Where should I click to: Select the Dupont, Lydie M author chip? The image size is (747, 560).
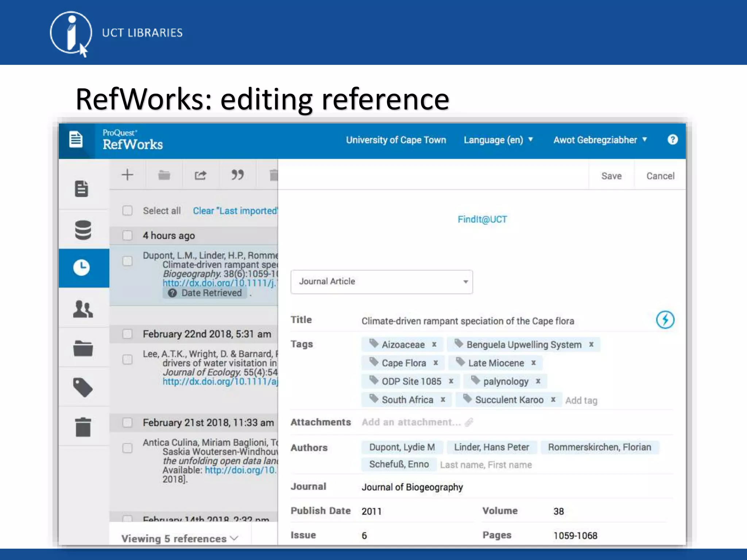click(402, 447)
